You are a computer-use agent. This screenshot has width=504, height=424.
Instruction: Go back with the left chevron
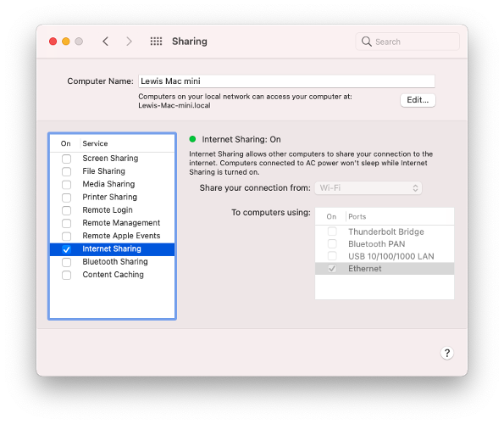[105, 42]
